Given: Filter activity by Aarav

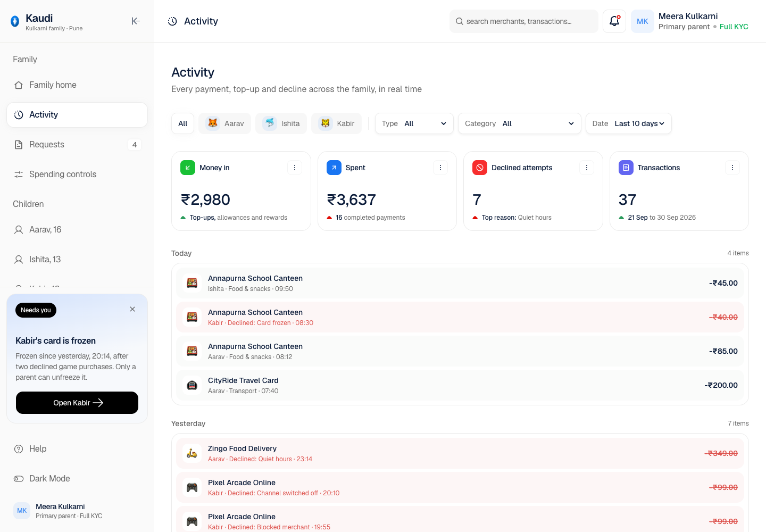Looking at the screenshot, I should pyautogui.click(x=225, y=123).
